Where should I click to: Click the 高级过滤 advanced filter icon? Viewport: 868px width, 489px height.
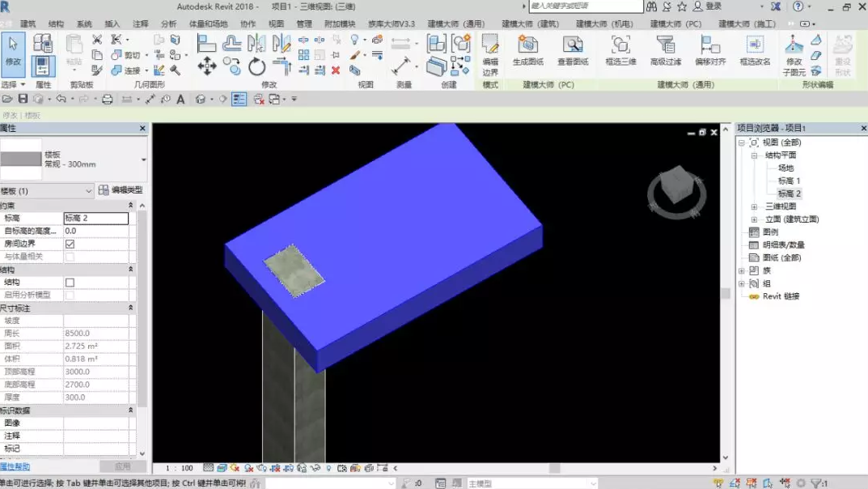coord(666,50)
